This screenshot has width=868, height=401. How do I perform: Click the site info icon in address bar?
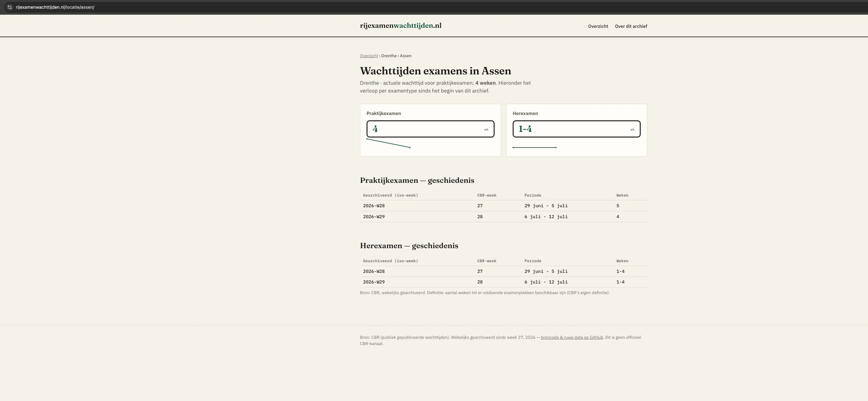9,7
